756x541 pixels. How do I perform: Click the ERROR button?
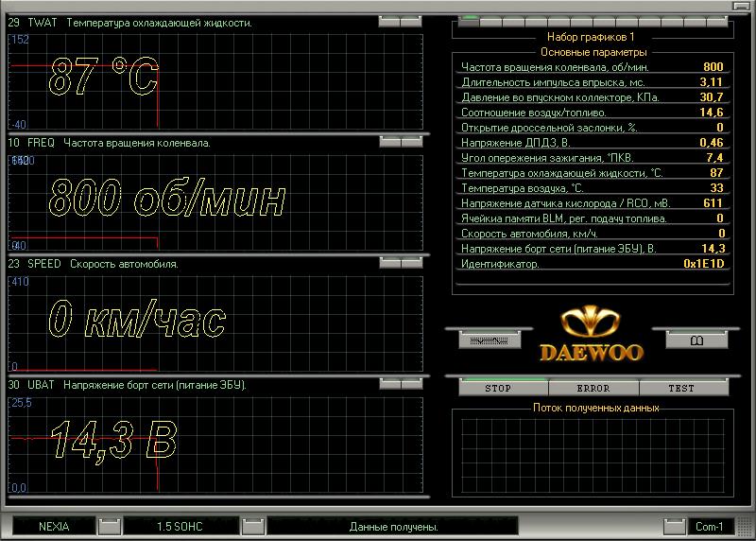pos(593,388)
